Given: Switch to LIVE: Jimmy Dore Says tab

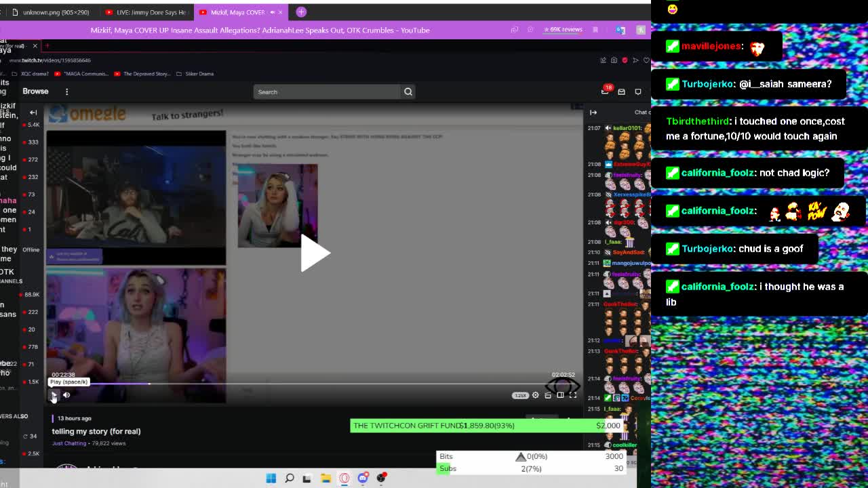Looking at the screenshot, I should 146,12.
